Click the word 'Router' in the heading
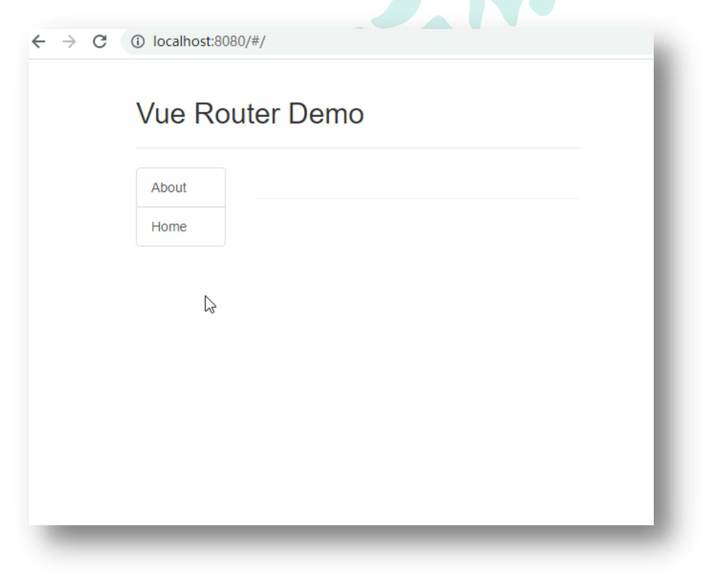 [237, 113]
